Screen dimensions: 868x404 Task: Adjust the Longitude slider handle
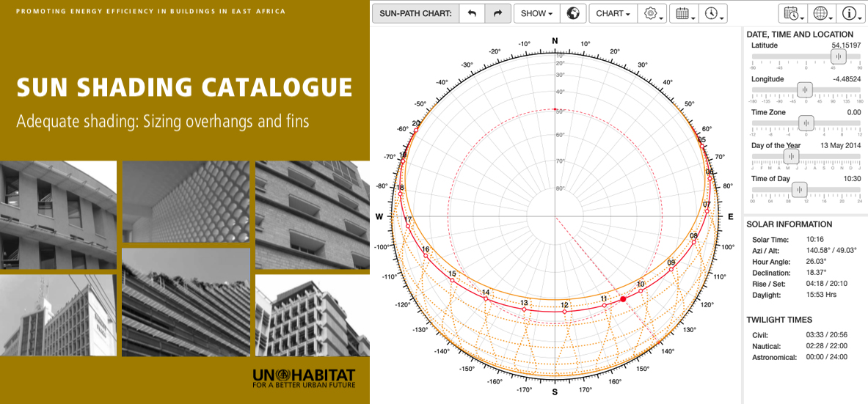805,89
